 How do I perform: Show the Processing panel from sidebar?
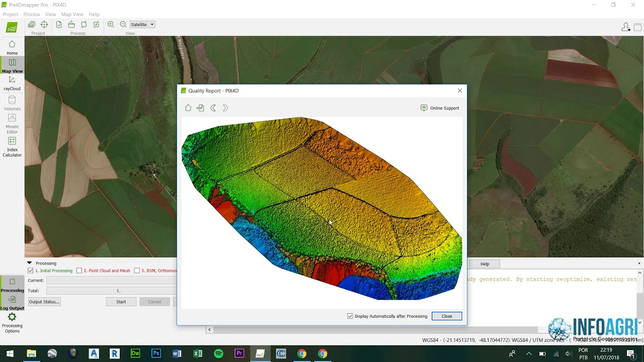(x=12, y=285)
